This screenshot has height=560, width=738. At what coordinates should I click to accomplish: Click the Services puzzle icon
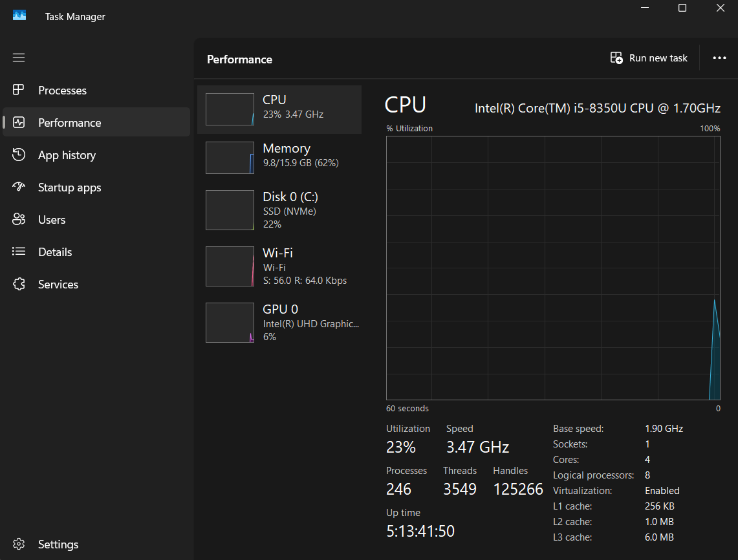[18, 284]
